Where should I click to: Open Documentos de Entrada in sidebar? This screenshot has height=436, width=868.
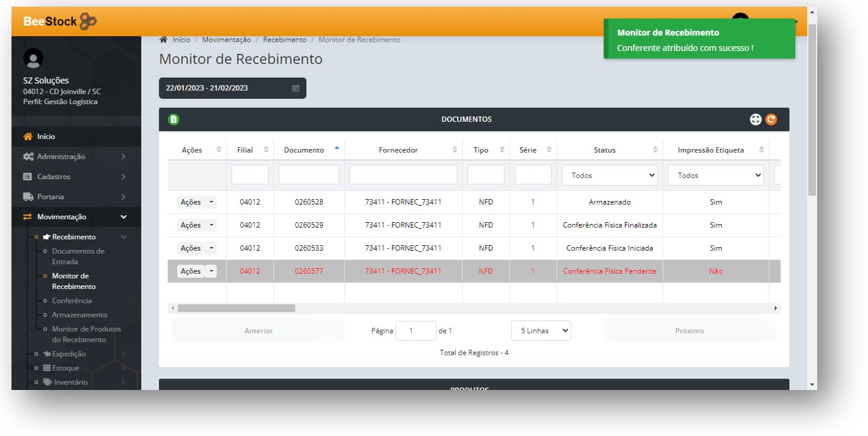coord(78,256)
